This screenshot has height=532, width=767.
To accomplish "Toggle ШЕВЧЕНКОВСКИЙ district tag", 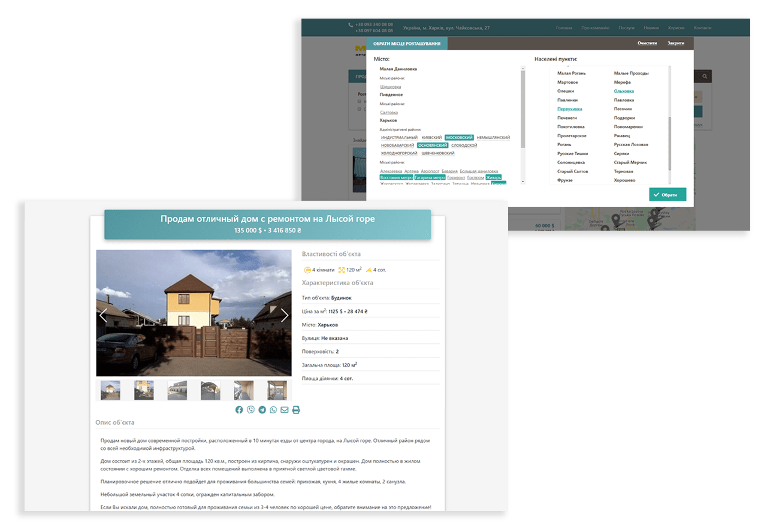I will coord(438,153).
